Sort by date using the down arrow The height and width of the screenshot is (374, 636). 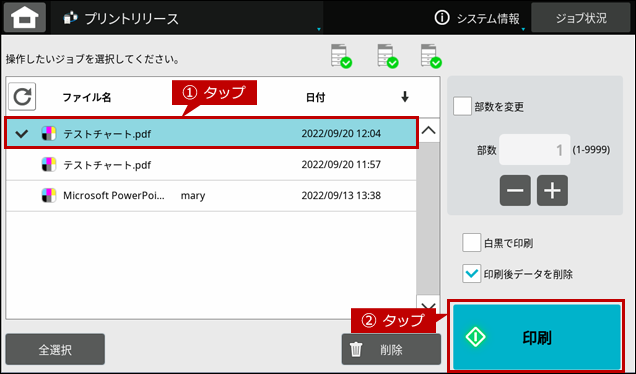pos(404,97)
